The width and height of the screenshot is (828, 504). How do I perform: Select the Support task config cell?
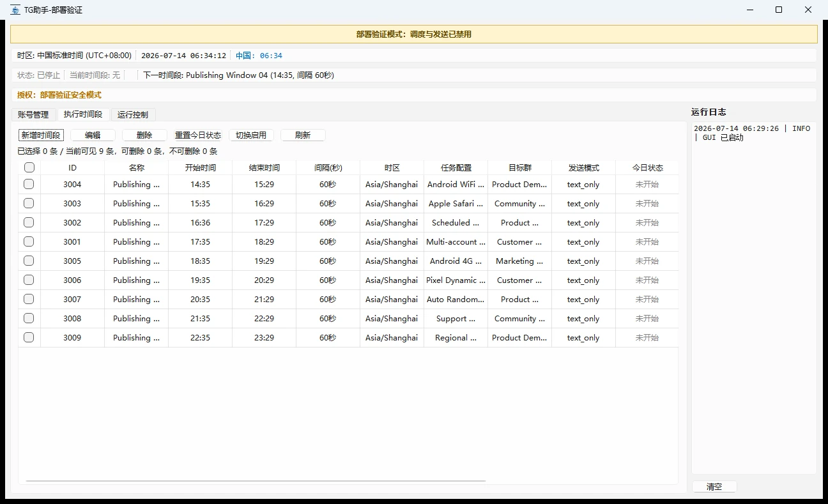click(456, 318)
